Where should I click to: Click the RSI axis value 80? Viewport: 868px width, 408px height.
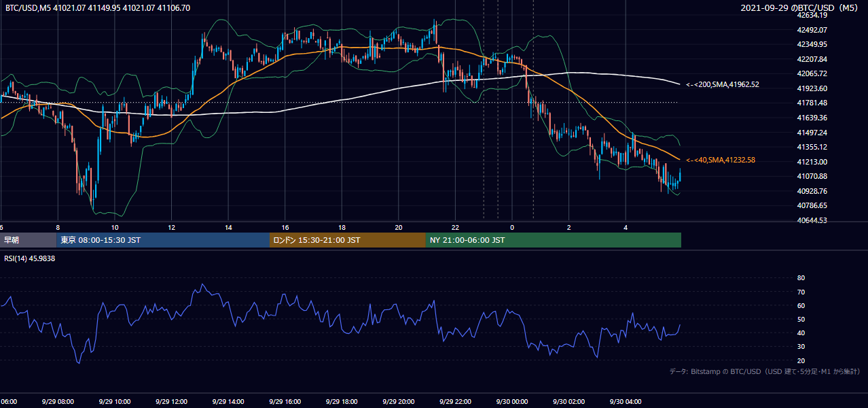coord(801,278)
